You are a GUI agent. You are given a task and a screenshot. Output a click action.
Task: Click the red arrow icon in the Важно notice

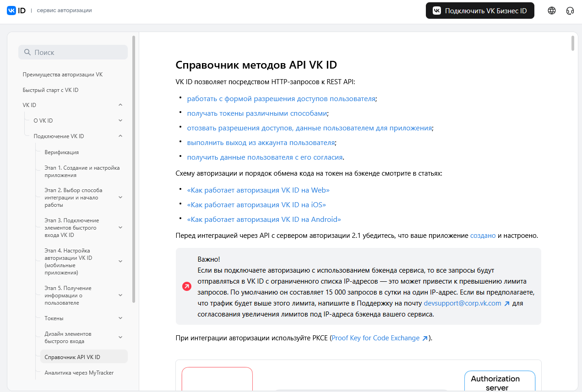(187, 286)
